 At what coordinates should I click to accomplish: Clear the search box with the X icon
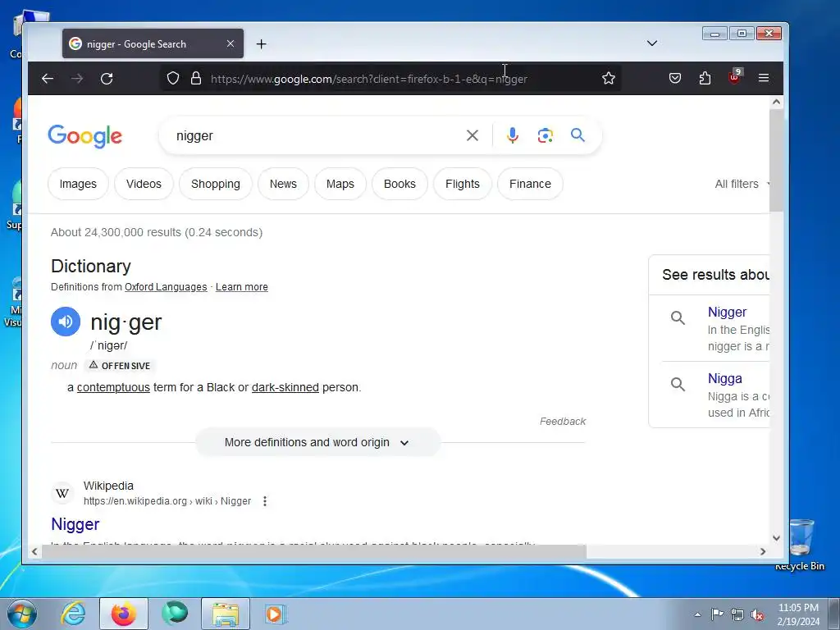(x=472, y=135)
